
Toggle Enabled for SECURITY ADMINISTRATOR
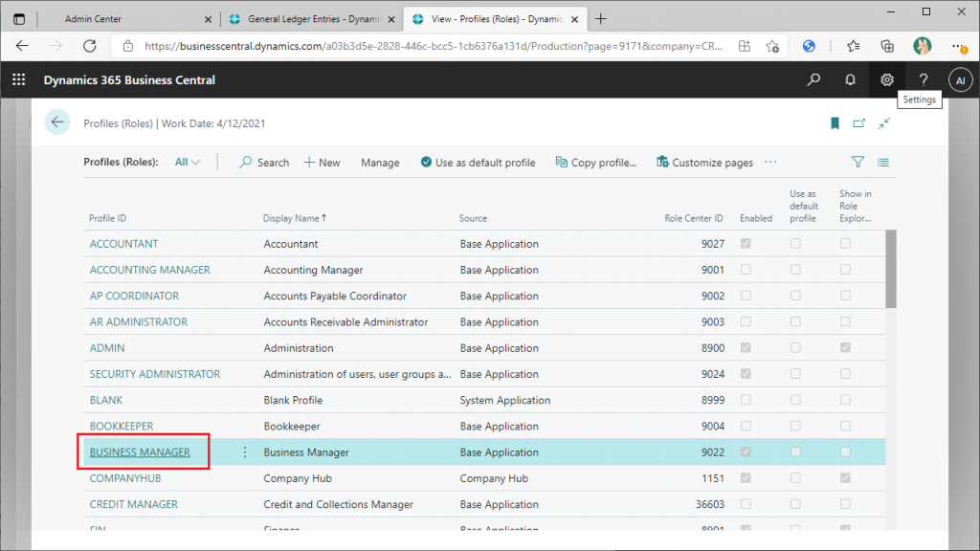746,374
